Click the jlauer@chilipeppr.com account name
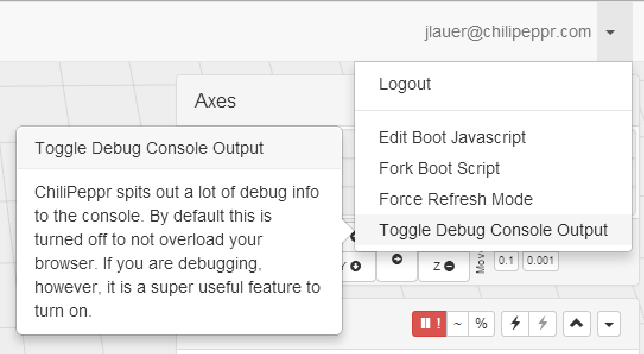This screenshot has height=354, width=644. pyautogui.click(x=508, y=32)
